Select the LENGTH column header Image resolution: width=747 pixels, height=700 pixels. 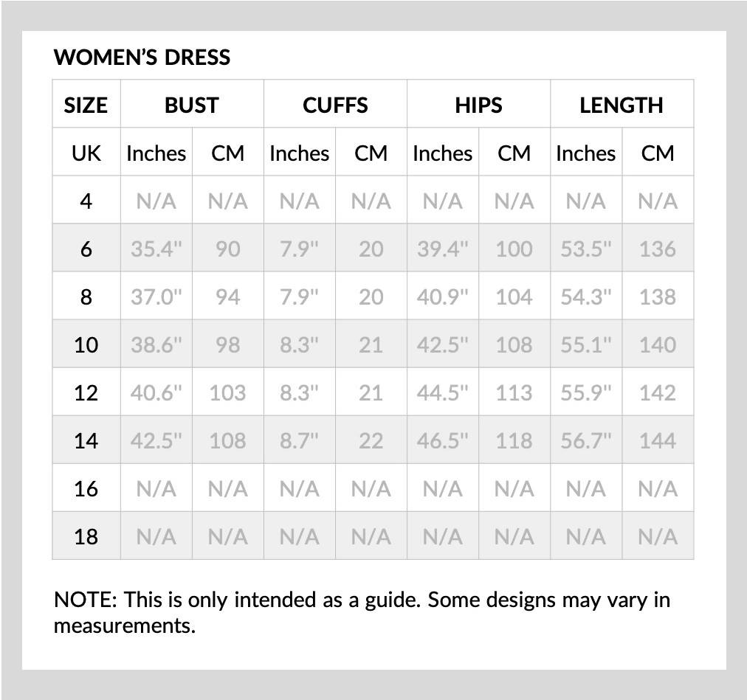click(622, 105)
